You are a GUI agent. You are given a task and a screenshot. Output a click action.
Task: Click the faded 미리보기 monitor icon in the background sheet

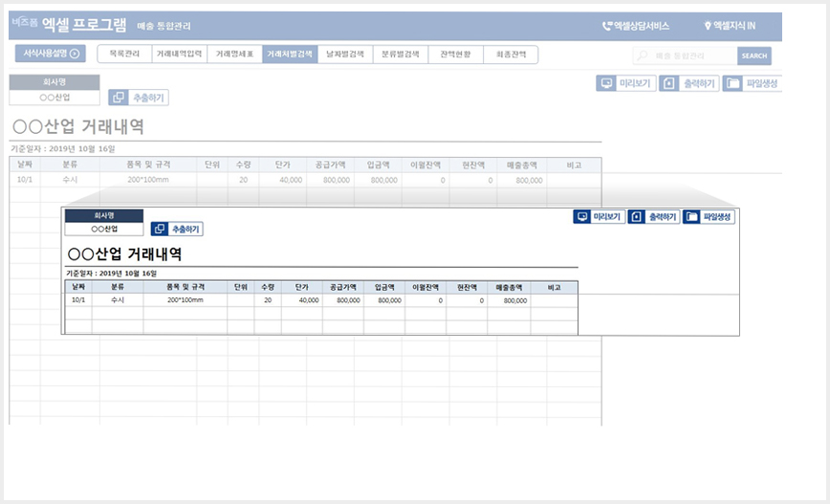[606, 83]
